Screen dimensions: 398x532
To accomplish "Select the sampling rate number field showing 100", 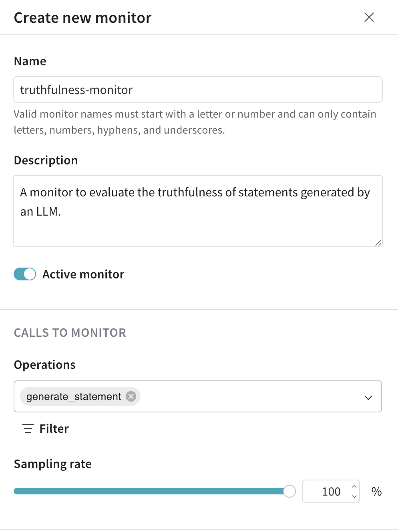I will 331,491.
